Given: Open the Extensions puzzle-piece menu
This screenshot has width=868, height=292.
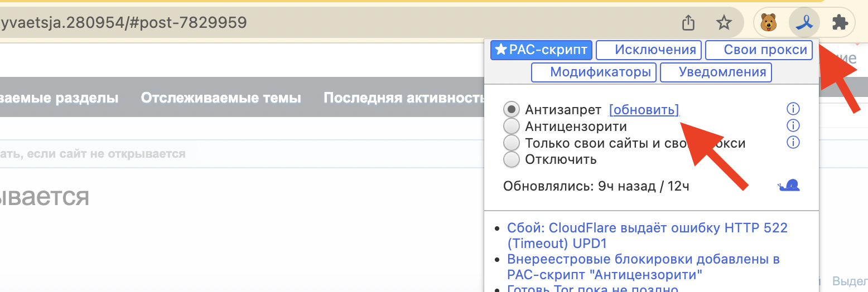Looking at the screenshot, I should coord(840,23).
